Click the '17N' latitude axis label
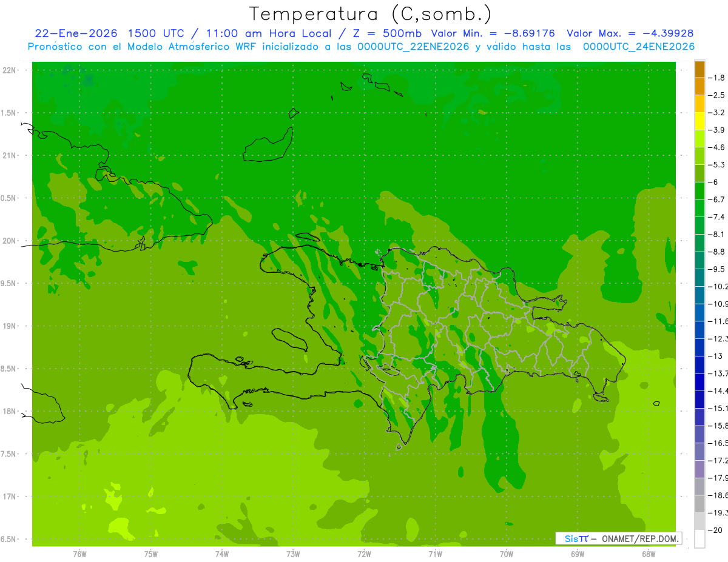This screenshot has height=562, width=728. 10,497
